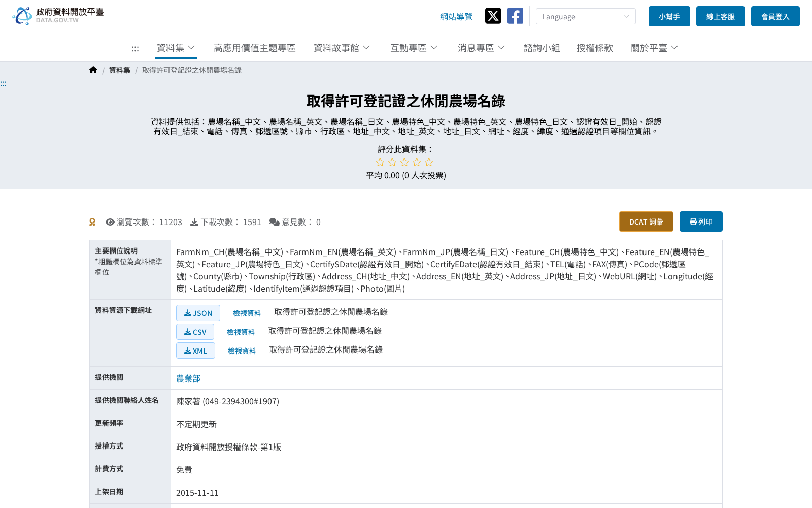Expand the 互動專區 menu
This screenshot has width=812, height=508.
[x=414, y=48]
